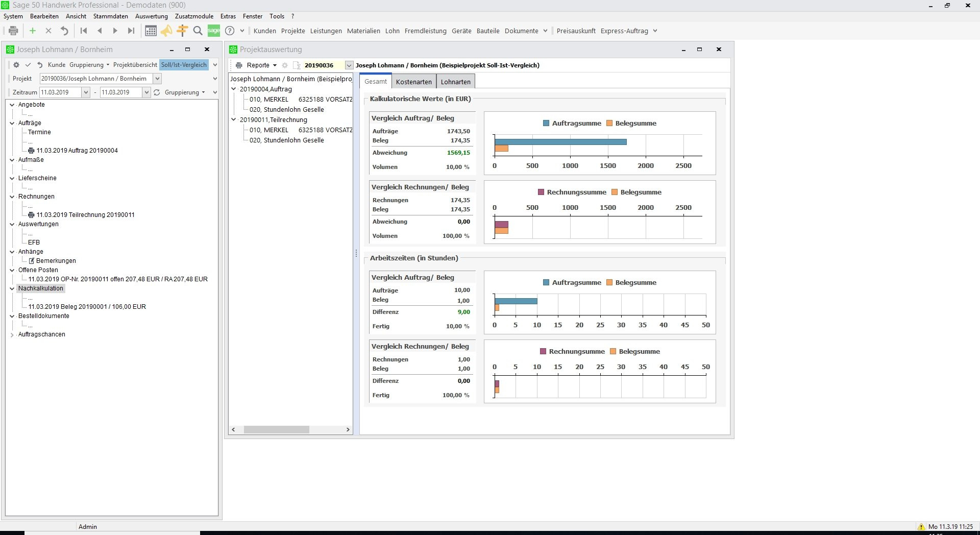Click the Projekt field 20190036/Joseph Lohmann
Screen dimensions: 980x535
tap(96, 79)
